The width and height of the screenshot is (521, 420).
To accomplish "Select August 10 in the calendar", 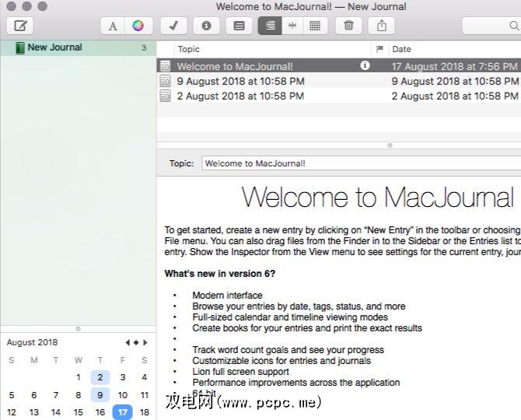I will tap(123, 395).
